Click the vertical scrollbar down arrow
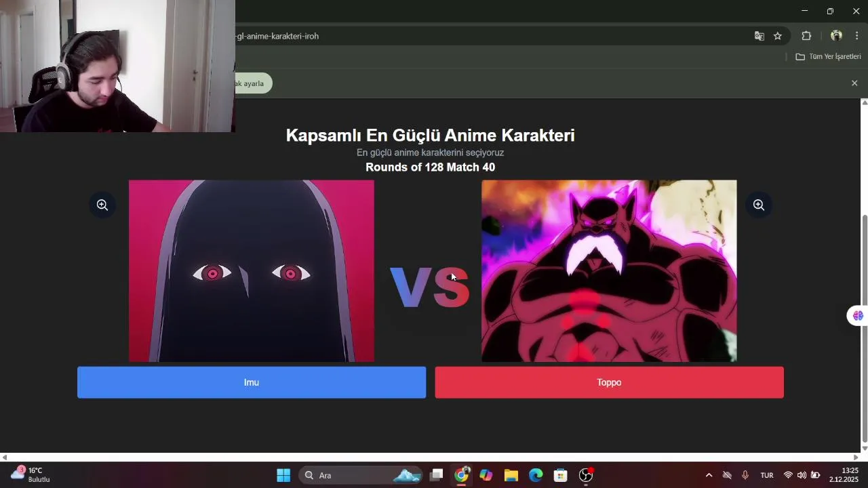 [x=865, y=448]
